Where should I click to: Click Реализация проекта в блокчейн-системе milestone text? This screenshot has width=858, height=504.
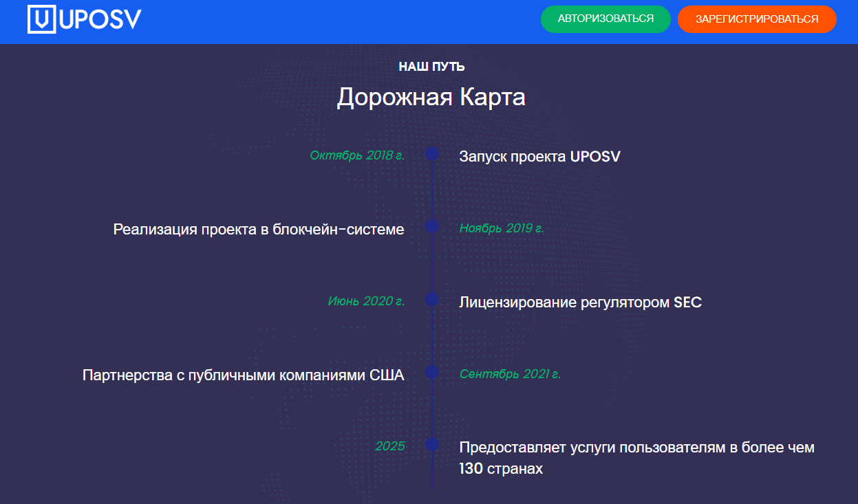(259, 229)
